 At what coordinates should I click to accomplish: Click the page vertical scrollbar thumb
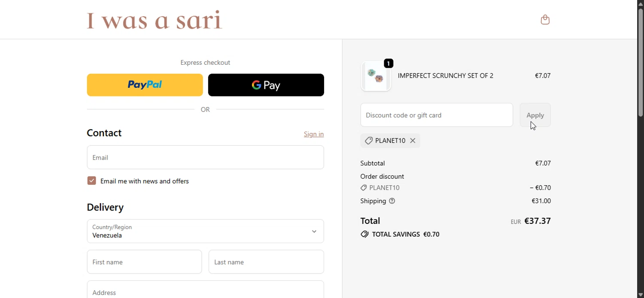pos(641,62)
